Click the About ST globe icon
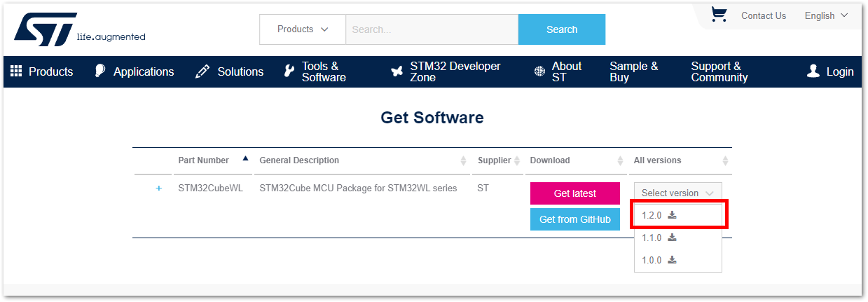868x302 pixels. [x=539, y=71]
